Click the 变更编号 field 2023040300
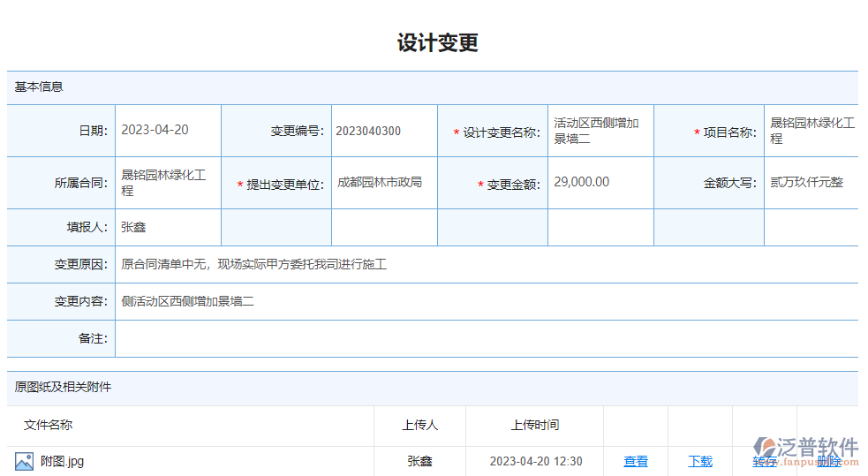868x476 pixels. 384,131
